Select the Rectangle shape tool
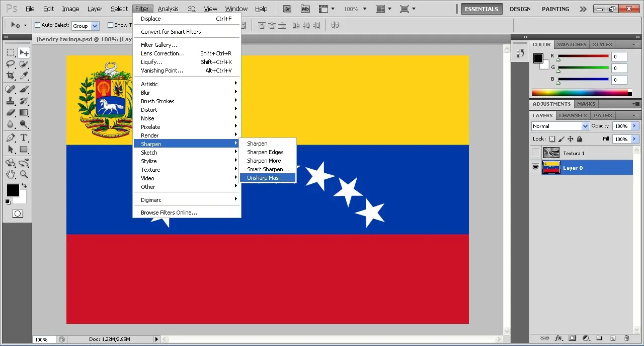644x346 pixels. (x=24, y=149)
